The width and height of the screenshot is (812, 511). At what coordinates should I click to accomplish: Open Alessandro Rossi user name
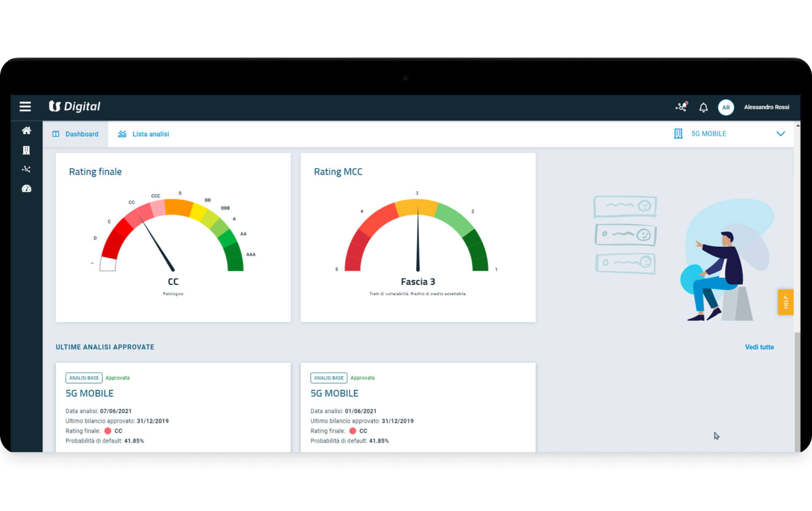(766, 107)
